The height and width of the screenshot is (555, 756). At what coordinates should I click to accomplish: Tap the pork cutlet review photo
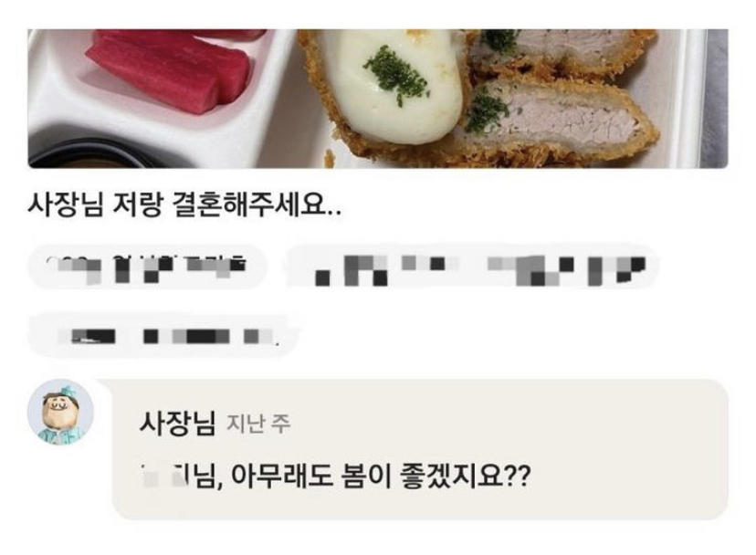(378, 99)
